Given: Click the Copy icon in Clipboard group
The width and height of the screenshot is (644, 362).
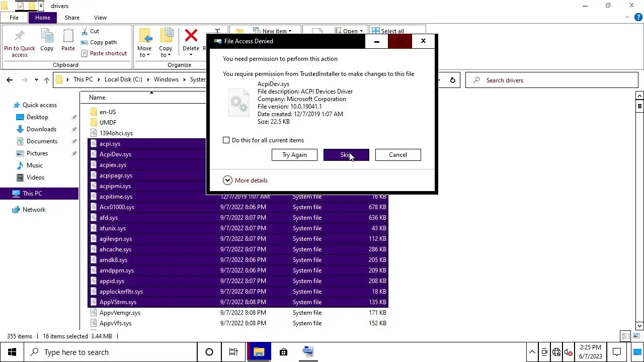Looking at the screenshot, I should [x=47, y=40].
